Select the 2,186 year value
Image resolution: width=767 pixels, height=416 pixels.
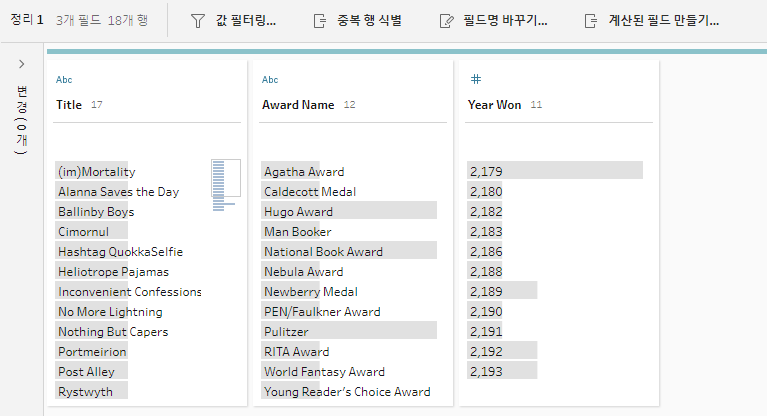coord(486,252)
